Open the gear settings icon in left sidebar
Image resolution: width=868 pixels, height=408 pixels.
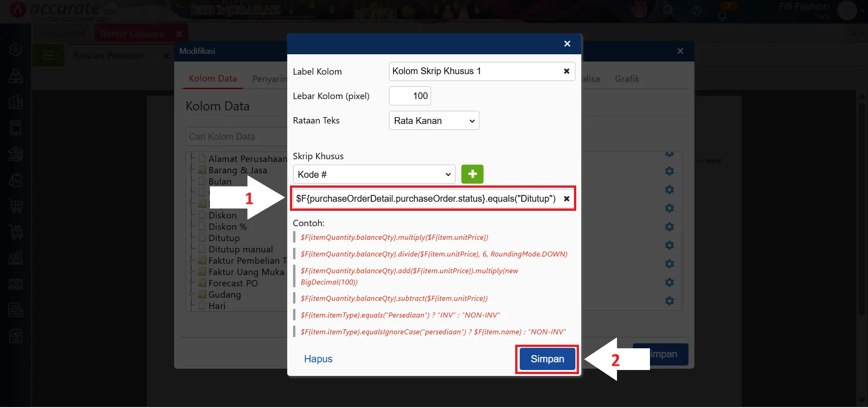click(x=16, y=49)
